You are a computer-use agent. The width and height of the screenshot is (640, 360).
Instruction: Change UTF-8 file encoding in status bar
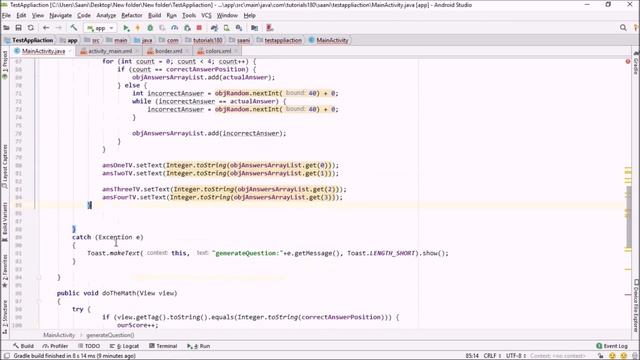pyautogui.click(x=516, y=356)
